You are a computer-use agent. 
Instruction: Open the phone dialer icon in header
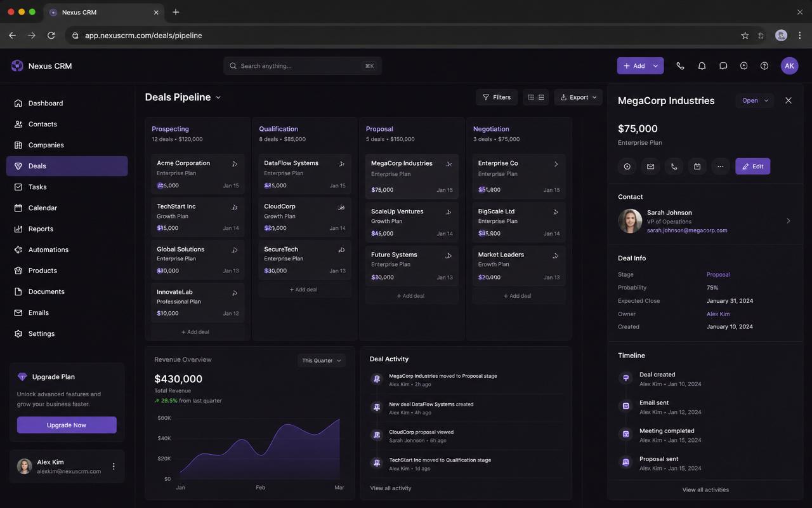(x=680, y=66)
